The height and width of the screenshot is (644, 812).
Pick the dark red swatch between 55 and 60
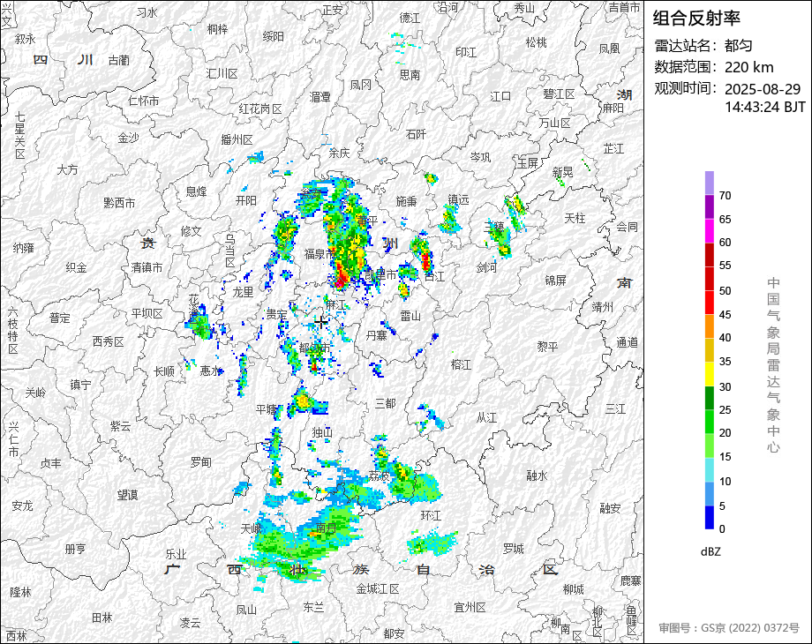click(x=710, y=254)
